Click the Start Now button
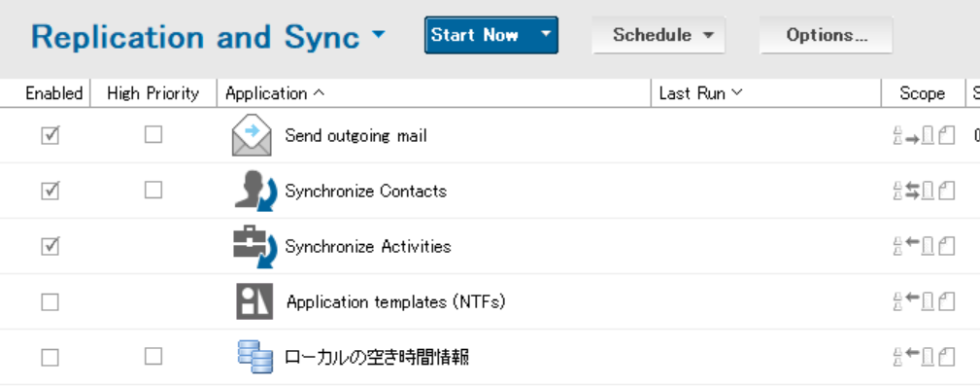 coord(475,34)
